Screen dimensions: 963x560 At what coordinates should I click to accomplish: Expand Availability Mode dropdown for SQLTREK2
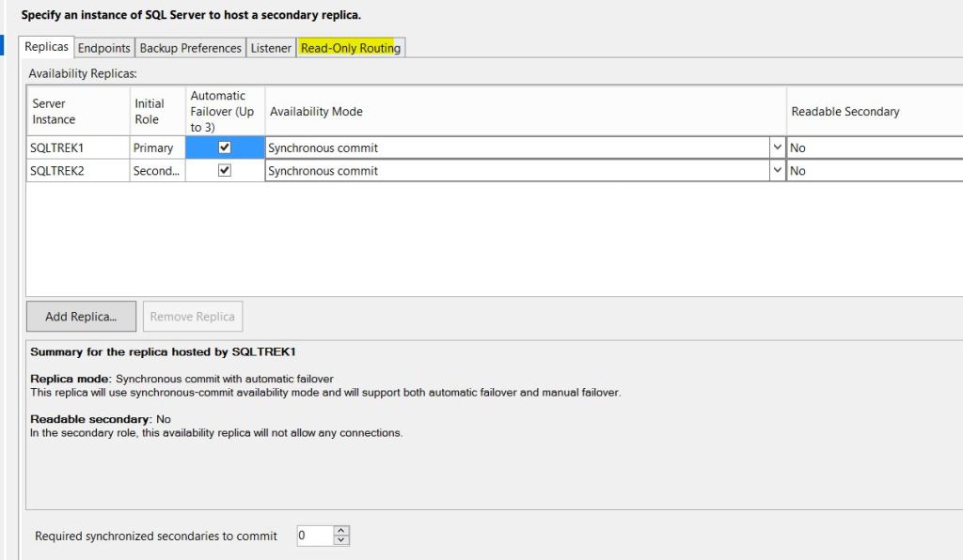click(x=777, y=171)
